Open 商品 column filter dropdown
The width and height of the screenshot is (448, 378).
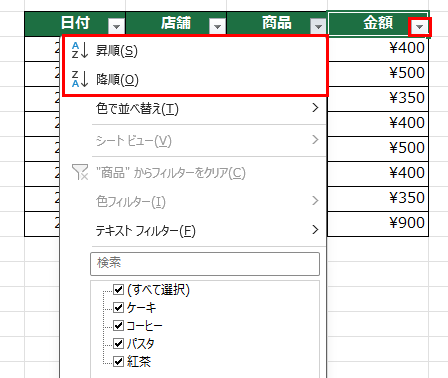click(318, 26)
